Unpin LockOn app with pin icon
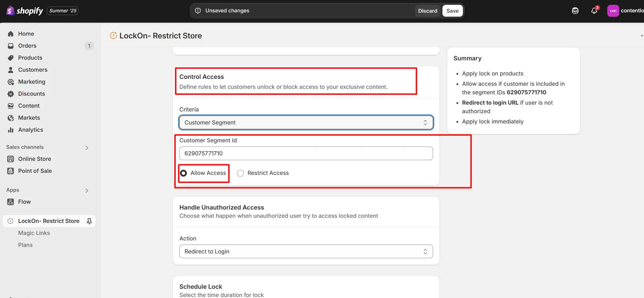644x298 pixels. tap(89, 221)
